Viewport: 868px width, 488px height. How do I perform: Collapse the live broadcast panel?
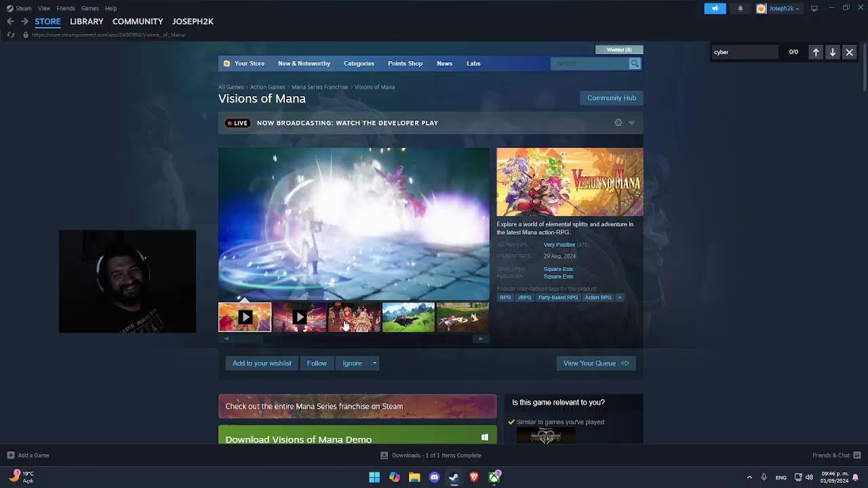pyautogui.click(x=631, y=123)
